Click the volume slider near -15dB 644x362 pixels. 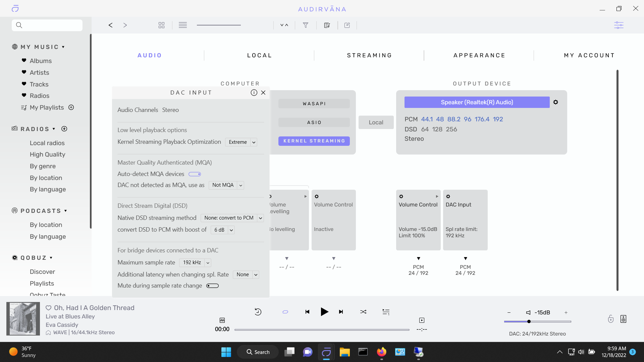(529, 321)
